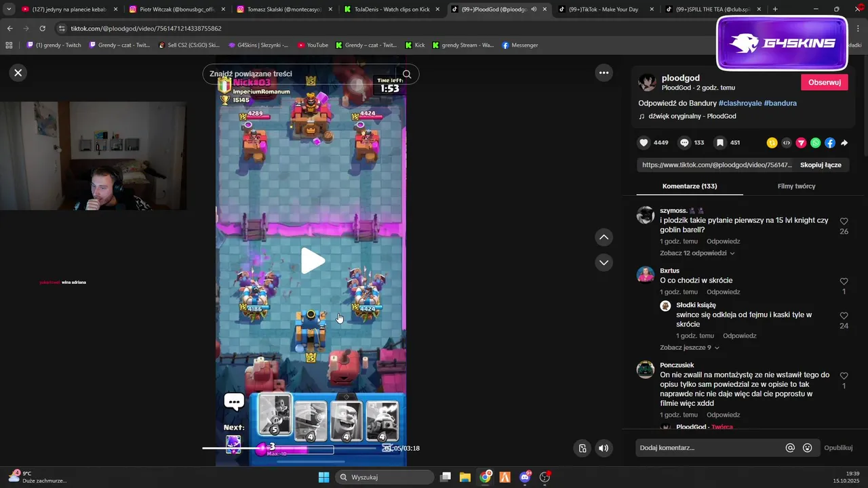This screenshot has height=488, width=868.
Task: Open Windows Start menu
Action: (x=323, y=477)
